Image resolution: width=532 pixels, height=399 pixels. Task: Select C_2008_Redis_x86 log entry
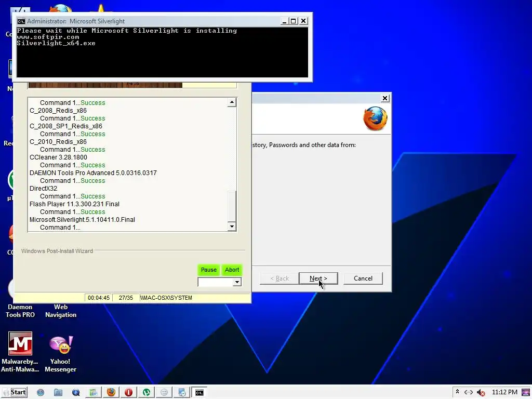[x=58, y=110]
